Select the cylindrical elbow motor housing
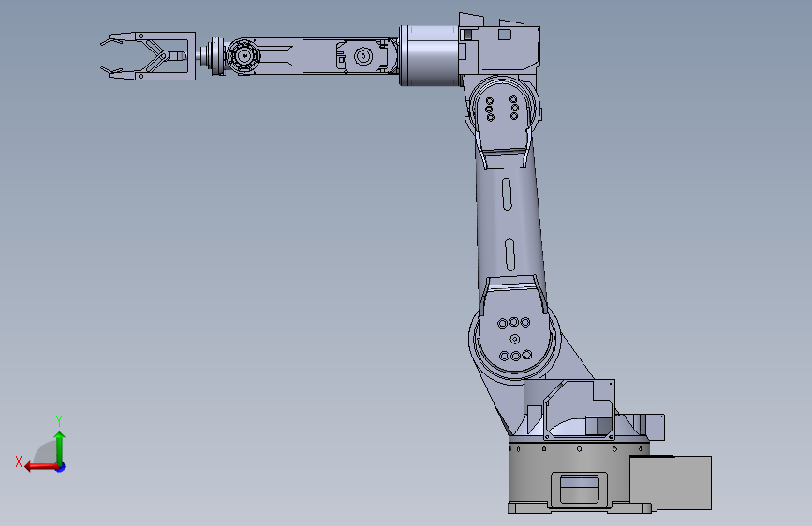 click(430, 55)
